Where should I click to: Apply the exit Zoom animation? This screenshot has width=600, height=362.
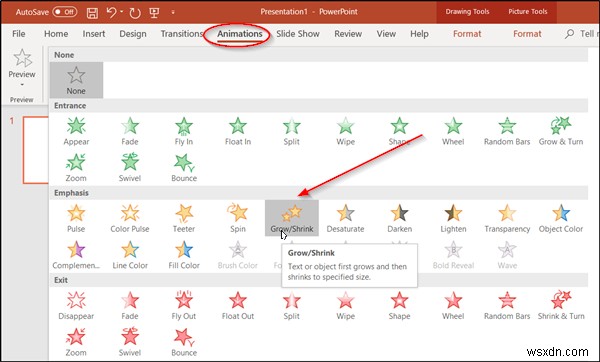coord(76,342)
